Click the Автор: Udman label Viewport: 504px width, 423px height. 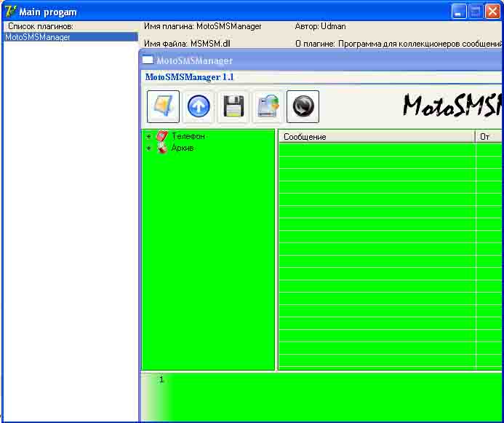[x=320, y=26]
